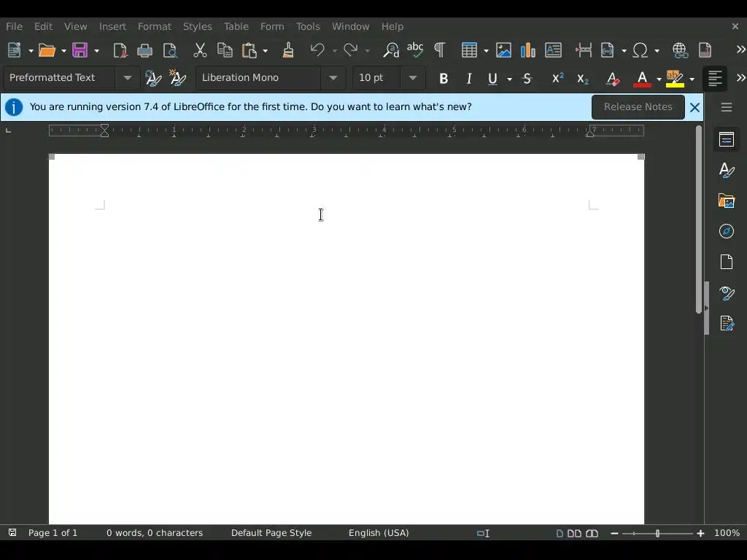The image size is (747, 560).
Task: Open sidebar Gallery panel icon
Action: (727, 201)
